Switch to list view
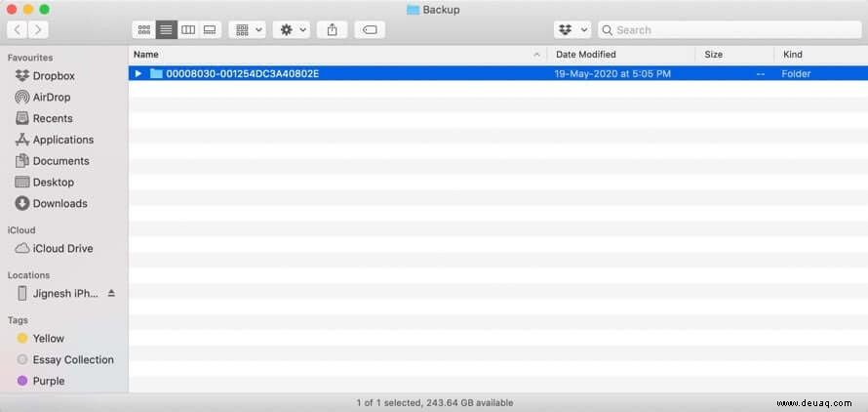The image size is (868, 412). 166,30
